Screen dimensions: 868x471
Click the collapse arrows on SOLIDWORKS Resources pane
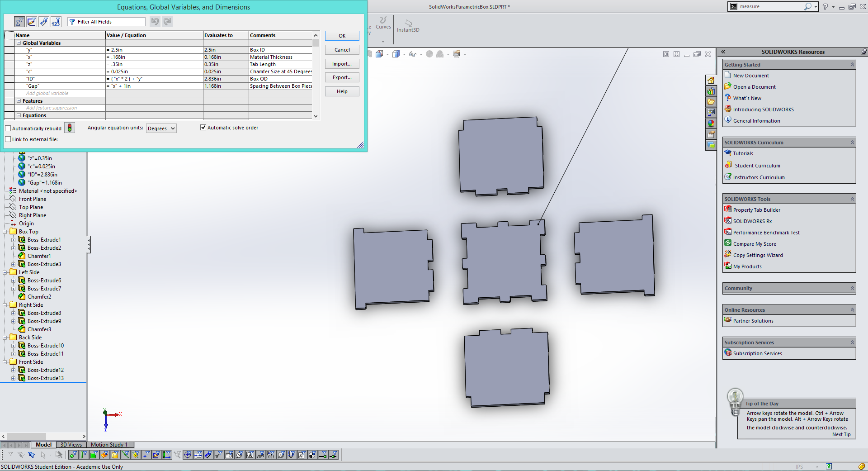point(723,52)
